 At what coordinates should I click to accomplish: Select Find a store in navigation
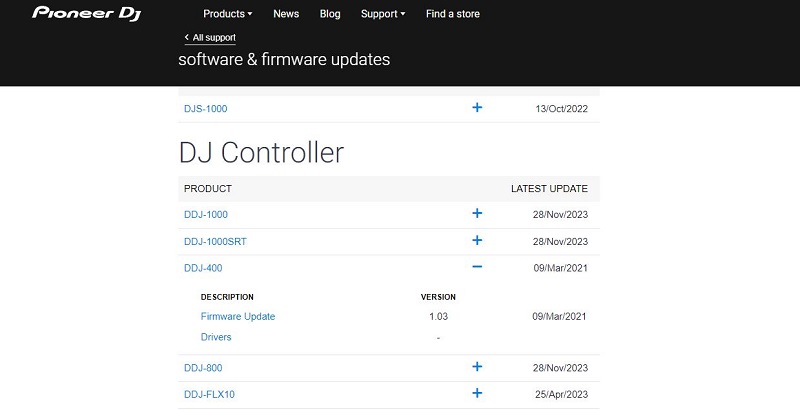point(453,14)
